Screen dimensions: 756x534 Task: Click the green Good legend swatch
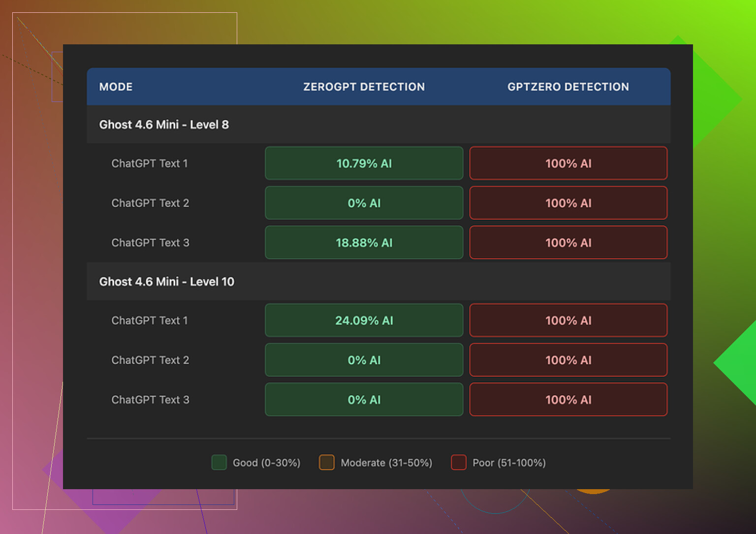click(x=219, y=463)
